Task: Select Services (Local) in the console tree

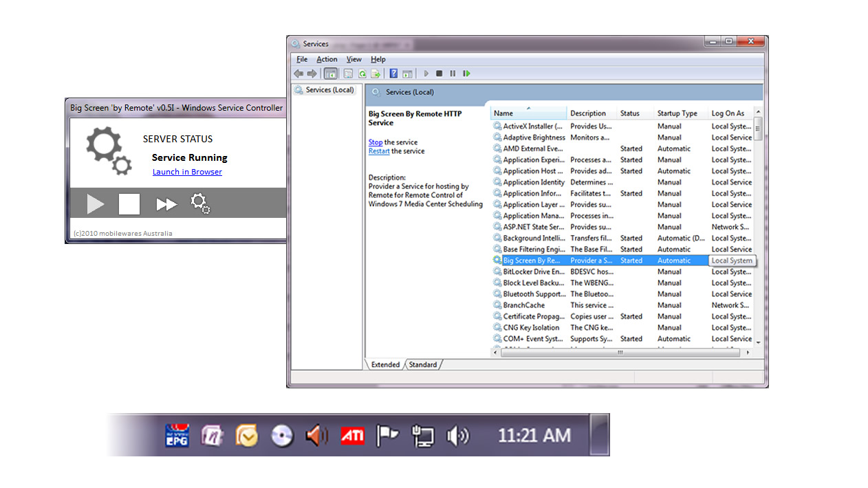Action: [x=325, y=90]
